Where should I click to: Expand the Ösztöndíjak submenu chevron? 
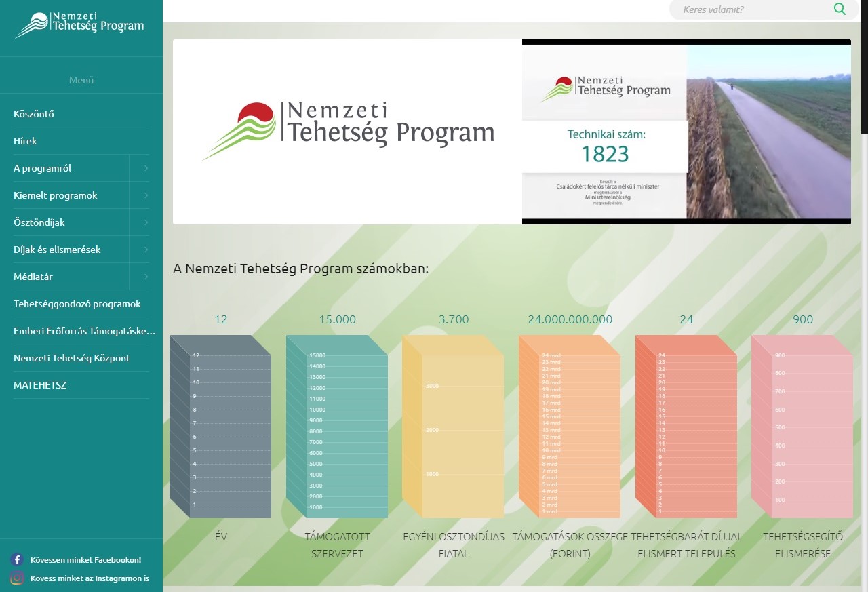(146, 222)
